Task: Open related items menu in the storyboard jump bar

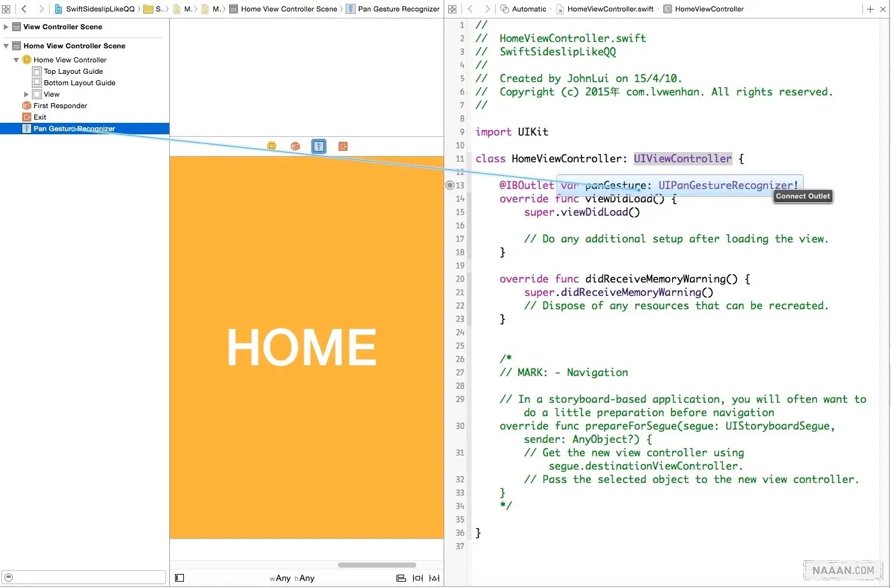Action: 6,9
